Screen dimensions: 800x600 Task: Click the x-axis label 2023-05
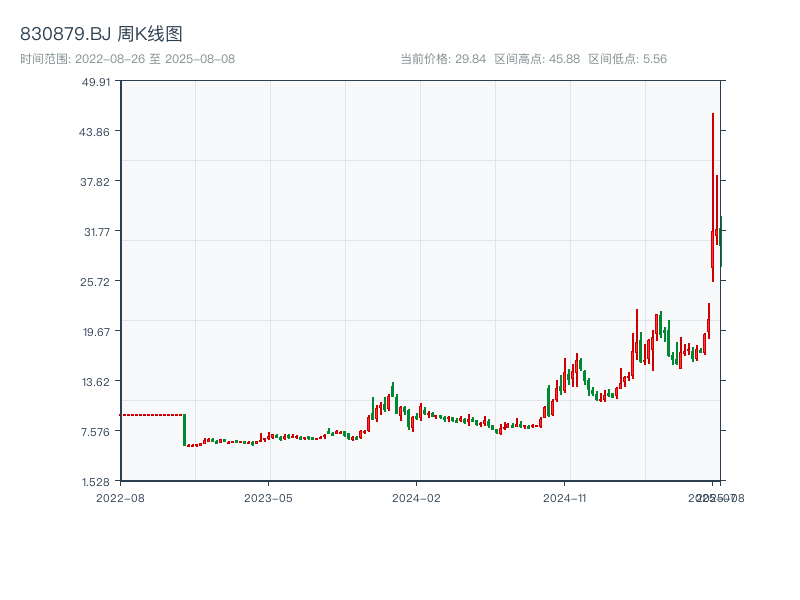268,498
